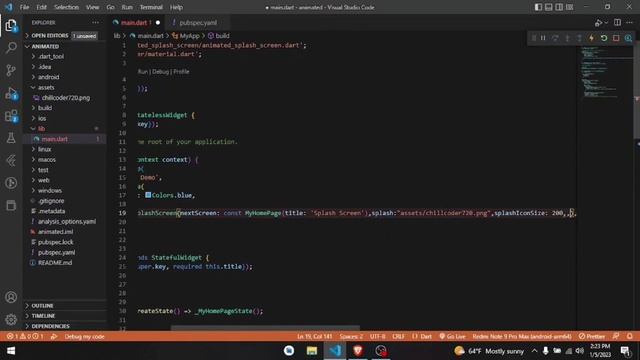
Task: Open the File menu
Action: coord(24,7)
